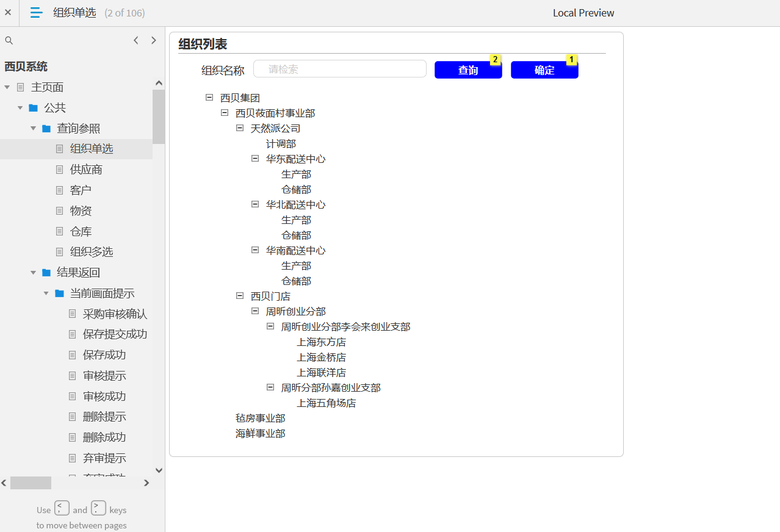Click the folder icon beside 查询参照
The height and width of the screenshot is (532, 780).
coord(46,129)
